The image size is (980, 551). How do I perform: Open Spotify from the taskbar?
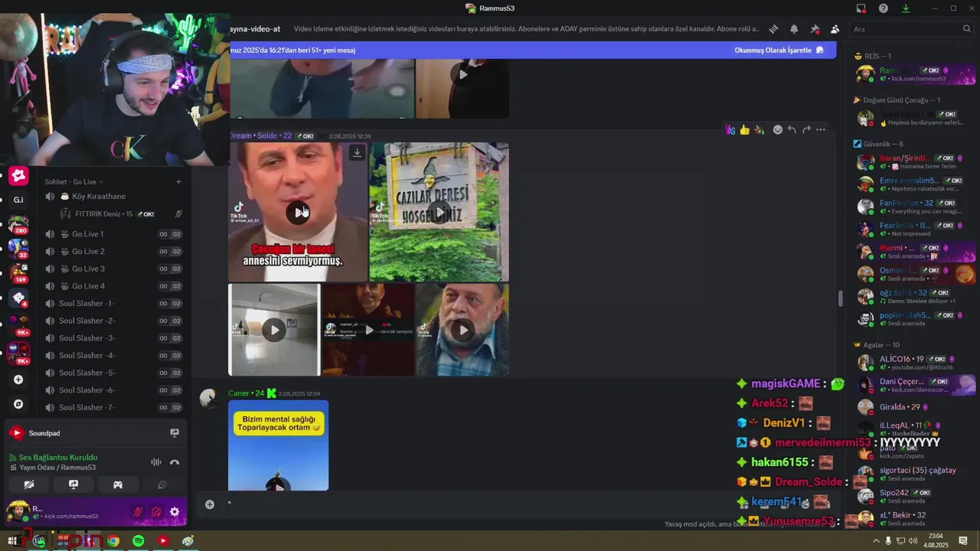pyautogui.click(x=138, y=541)
